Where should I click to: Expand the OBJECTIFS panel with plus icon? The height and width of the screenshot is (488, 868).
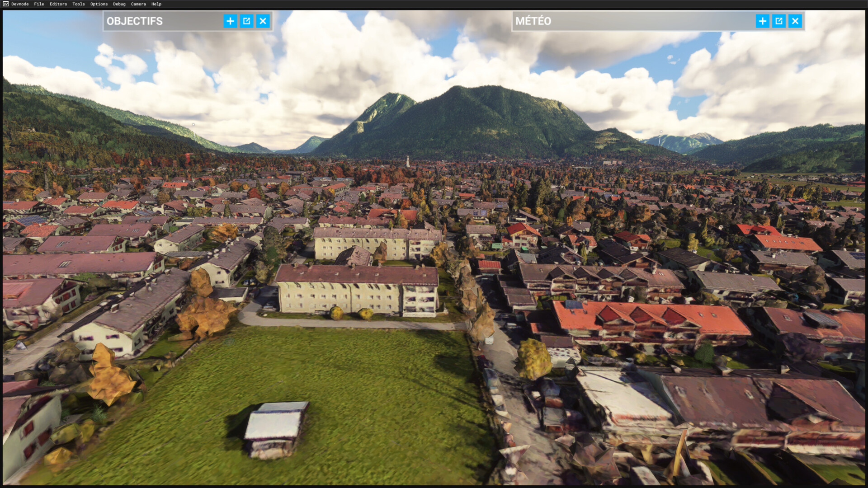point(230,21)
